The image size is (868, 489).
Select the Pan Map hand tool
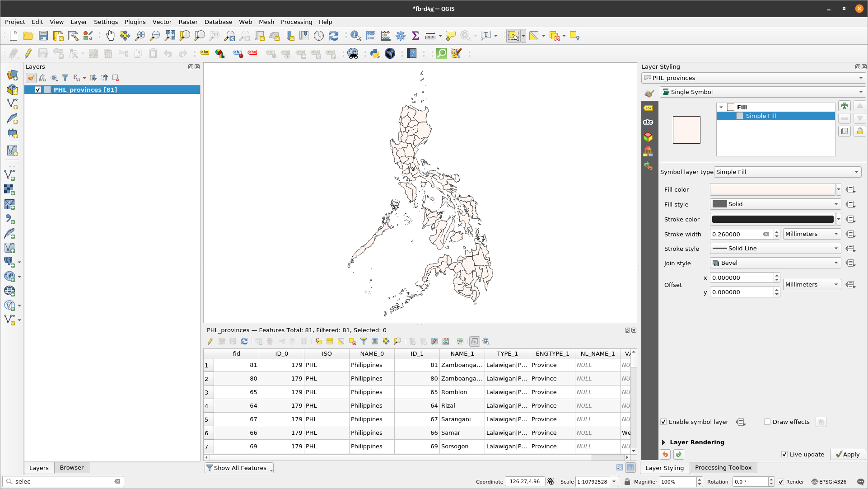coord(110,36)
